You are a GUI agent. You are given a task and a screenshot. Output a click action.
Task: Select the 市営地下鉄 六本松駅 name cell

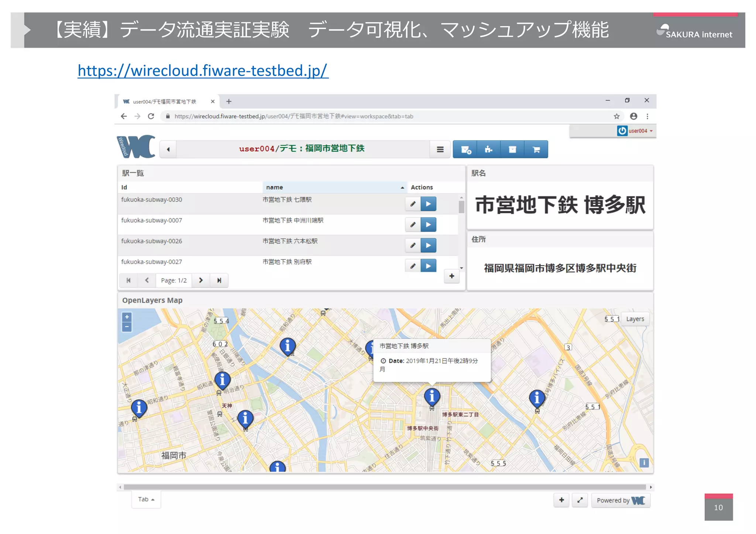pyautogui.click(x=290, y=241)
